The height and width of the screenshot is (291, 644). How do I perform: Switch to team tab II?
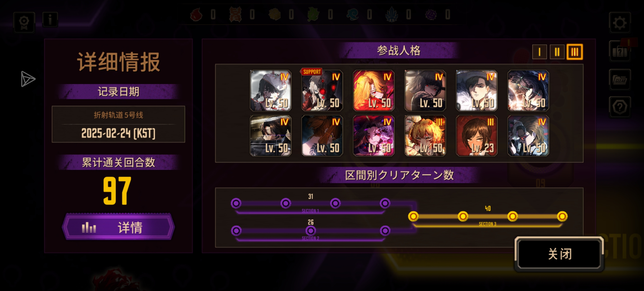tap(557, 52)
